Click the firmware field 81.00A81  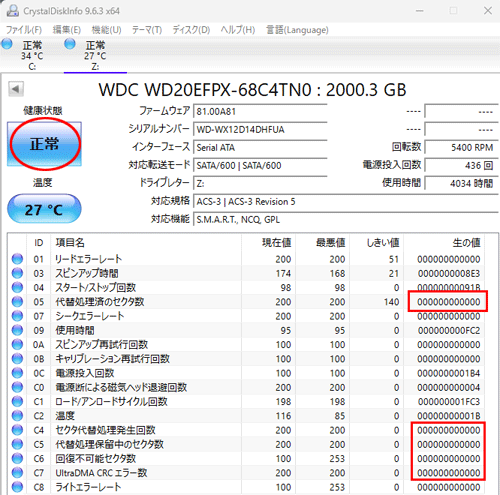pos(260,111)
